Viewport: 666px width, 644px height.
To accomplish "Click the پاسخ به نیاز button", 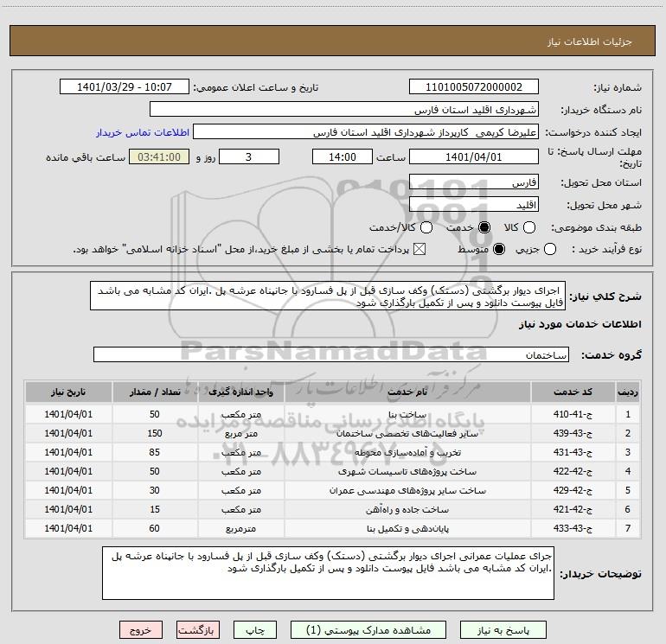I will coord(503,630).
